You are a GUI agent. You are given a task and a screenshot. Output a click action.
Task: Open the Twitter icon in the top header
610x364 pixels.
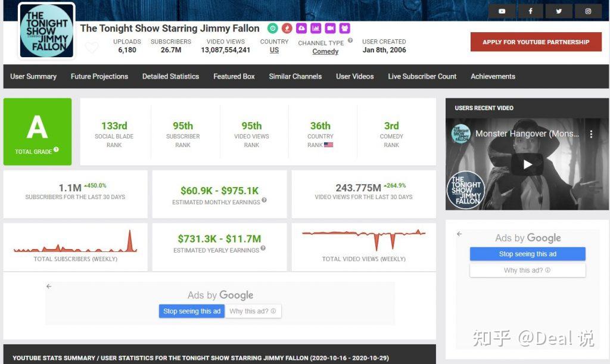pyautogui.click(x=559, y=11)
